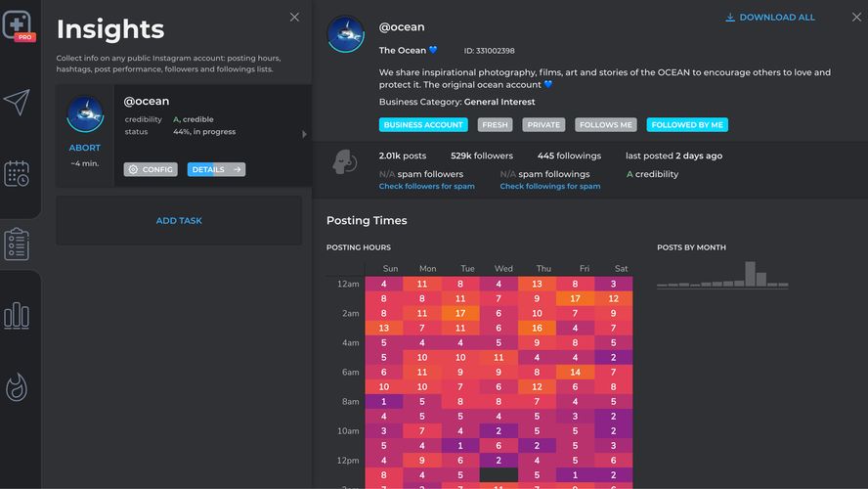Open the paper plane direct messages icon
The width and height of the screenshot is (868, 489).
(x=17, y=102)
